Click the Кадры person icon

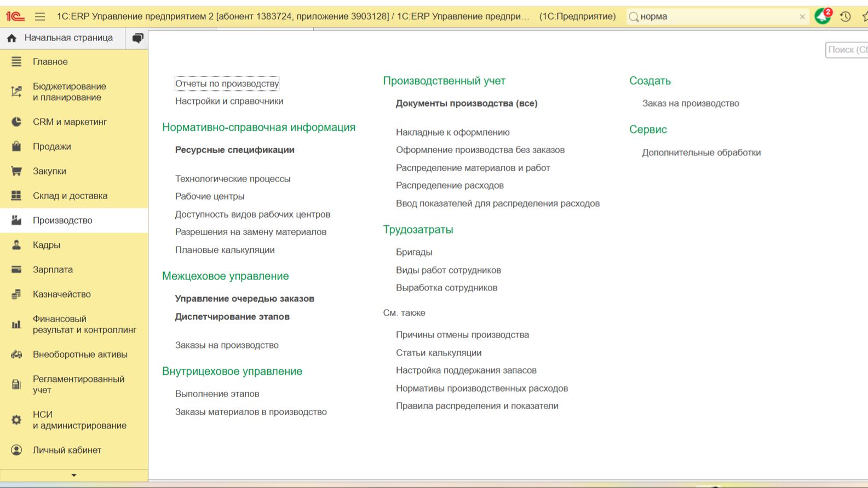tap(16, 245)
